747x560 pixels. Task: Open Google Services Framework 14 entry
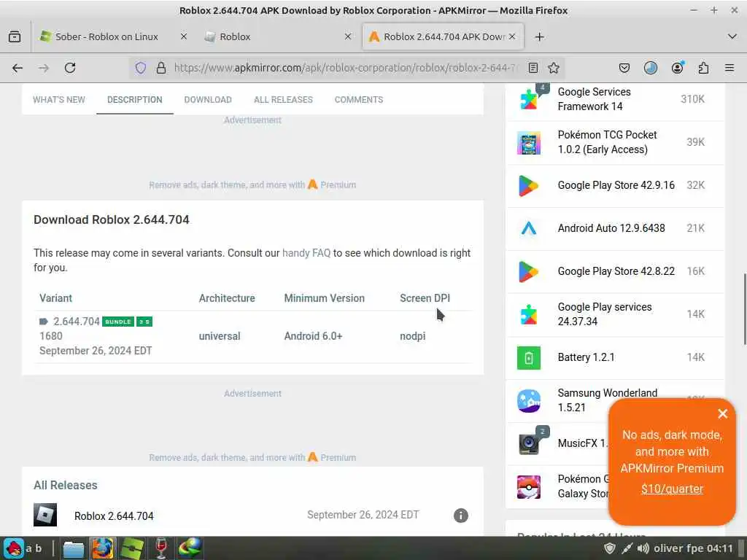coord(594,99)
